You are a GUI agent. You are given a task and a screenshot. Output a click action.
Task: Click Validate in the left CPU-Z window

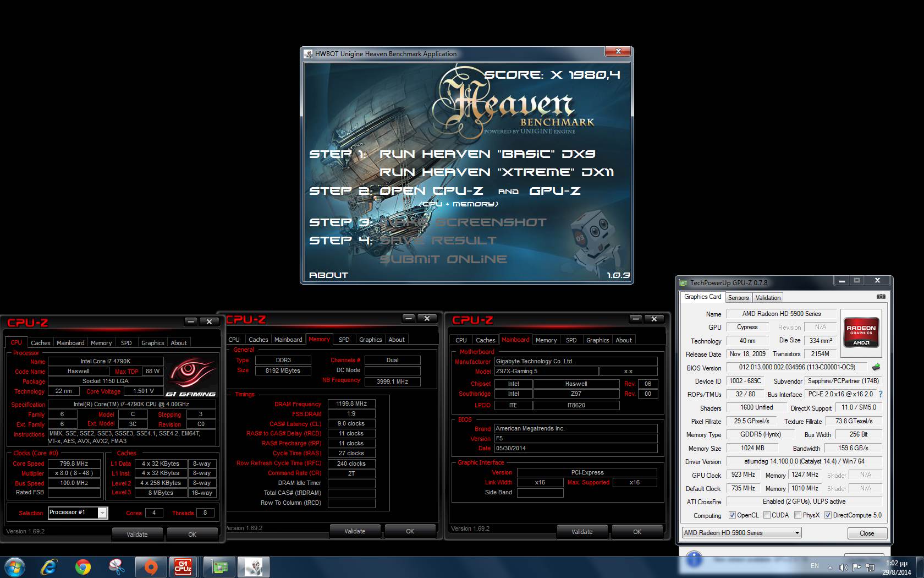(x=137, y=535)
